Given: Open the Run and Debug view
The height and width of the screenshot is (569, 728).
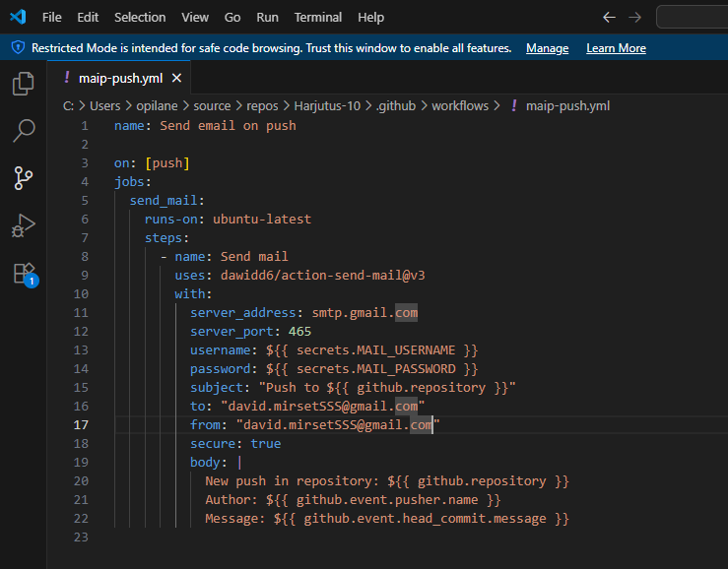Looking at the screenshot, I should tap(24, 225).
